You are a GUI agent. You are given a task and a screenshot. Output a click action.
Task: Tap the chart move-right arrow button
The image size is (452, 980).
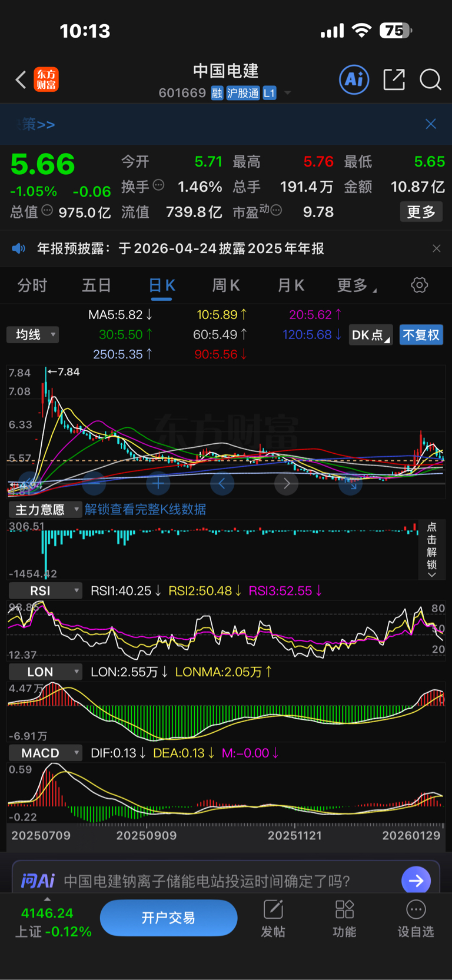(x=287, y=484)
